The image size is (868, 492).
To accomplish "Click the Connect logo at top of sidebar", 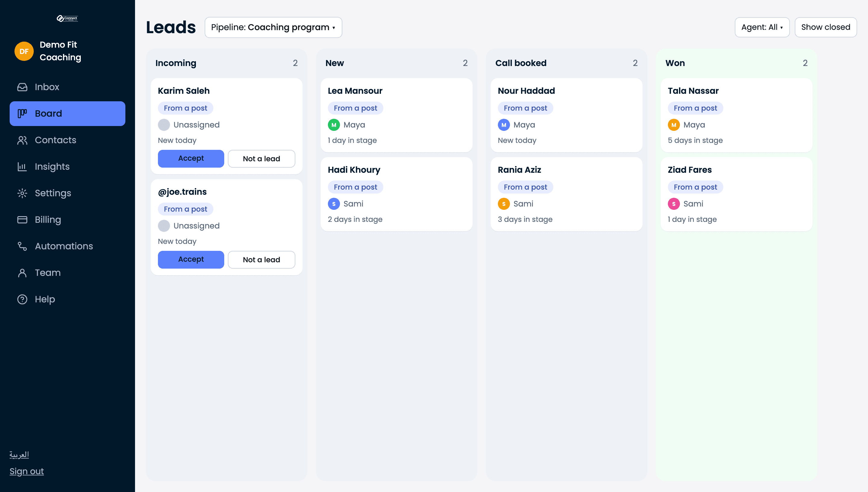I will [67, 19].
